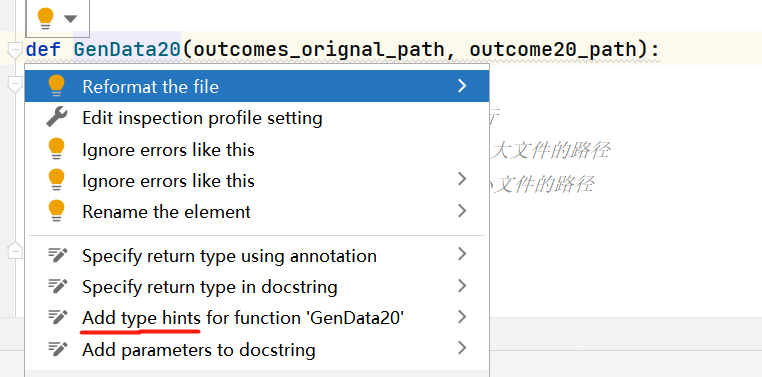Open Rename the element submenu arrow
762x377 pixels.
(462, 211)
